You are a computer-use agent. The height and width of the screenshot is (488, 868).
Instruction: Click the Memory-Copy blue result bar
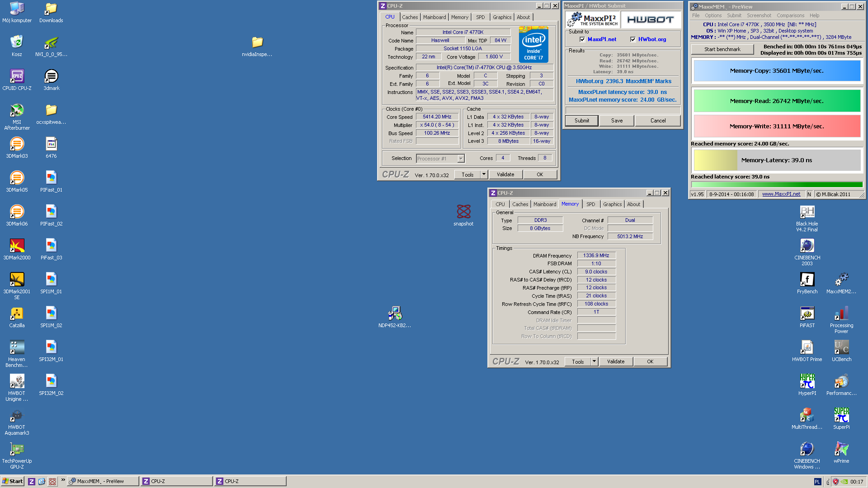point(777,70)
